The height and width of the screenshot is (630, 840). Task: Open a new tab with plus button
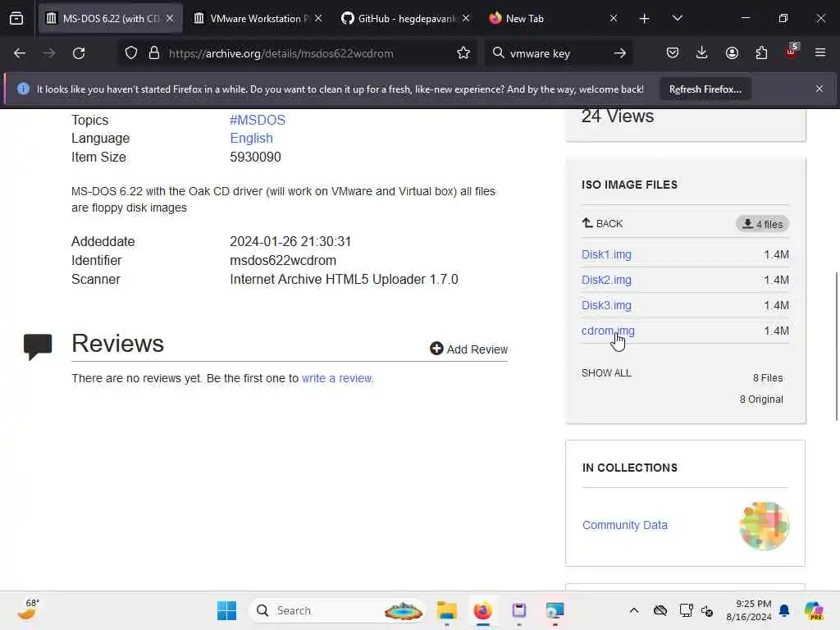click(x=645, y=19)
